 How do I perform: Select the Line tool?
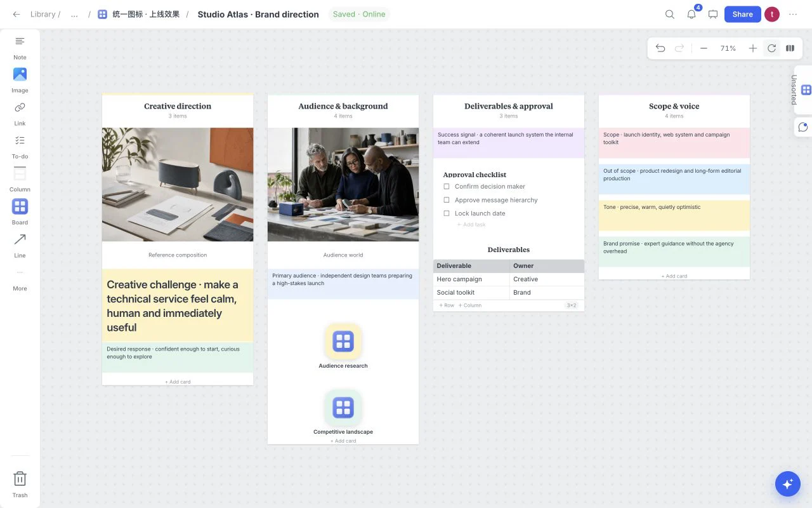[20, 246]
